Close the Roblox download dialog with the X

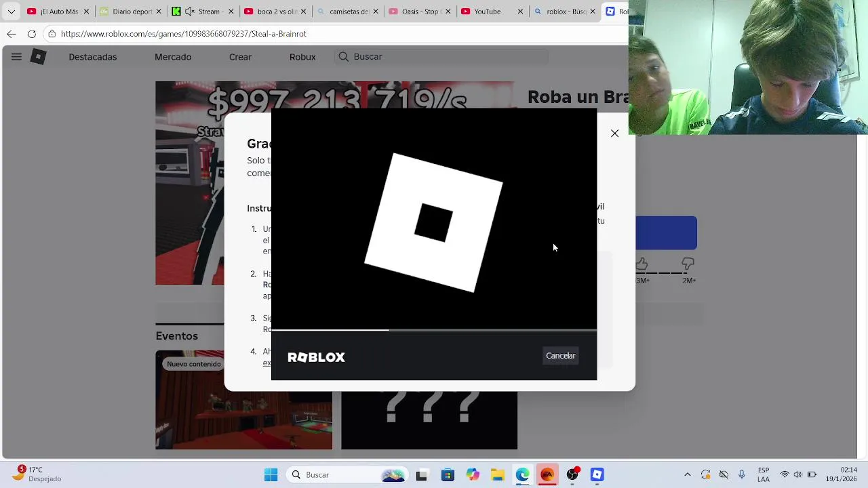point(614,134)
